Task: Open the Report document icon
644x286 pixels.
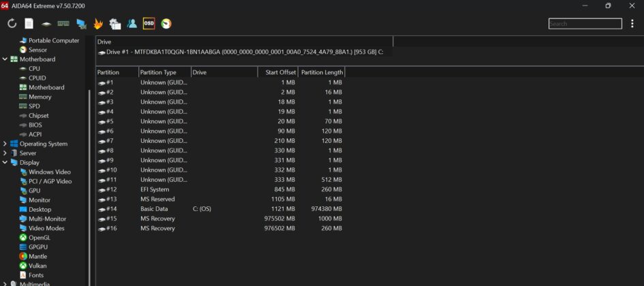Action: (x=29, y=23)
